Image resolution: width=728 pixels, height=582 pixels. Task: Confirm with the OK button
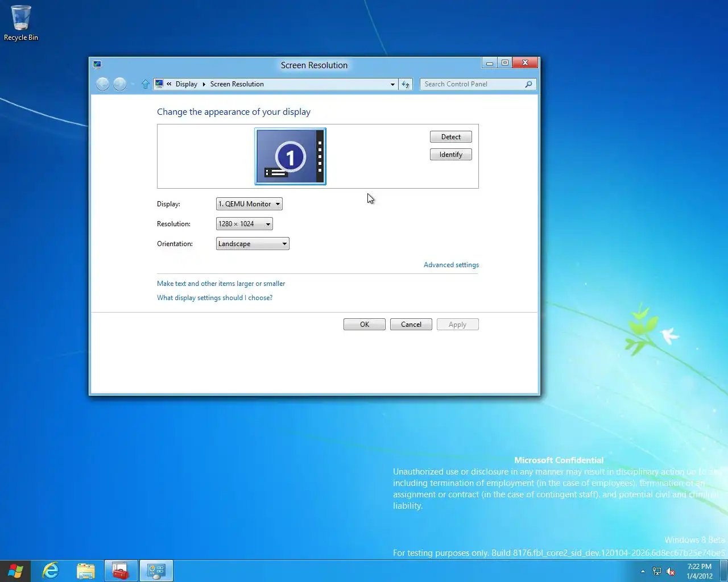click(365, 325)
